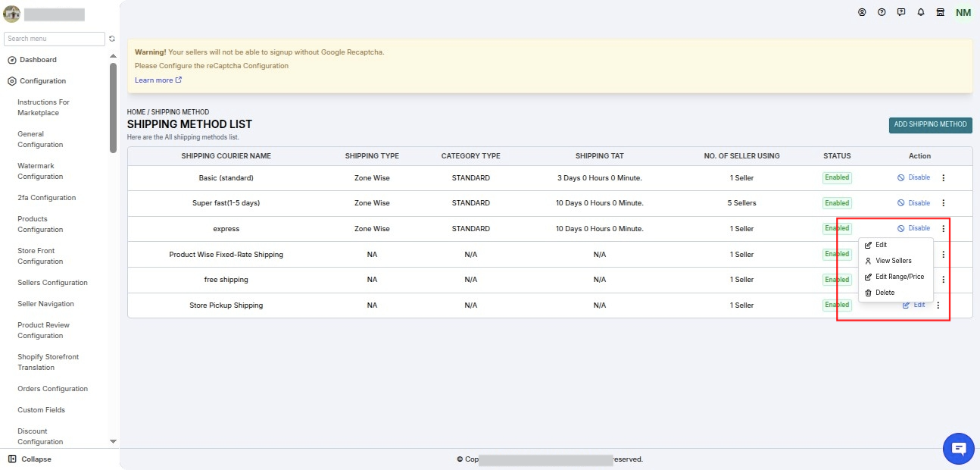
Task: Click the SHIPPING COURIER NAME column header
Action: point(226,156)
